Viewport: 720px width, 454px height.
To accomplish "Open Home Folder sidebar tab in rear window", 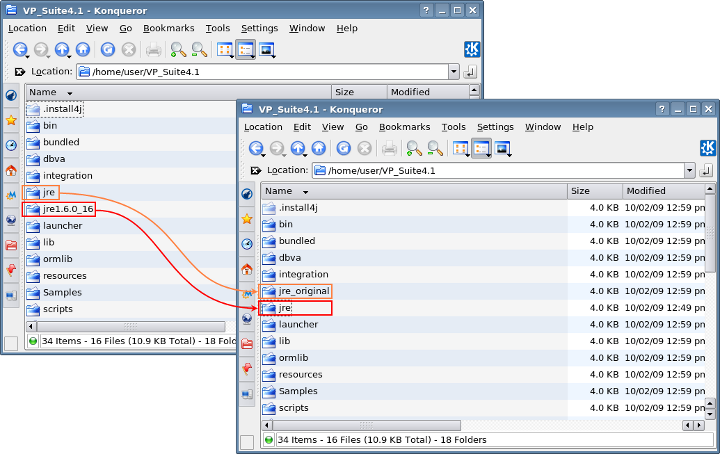I will point(11,170).
